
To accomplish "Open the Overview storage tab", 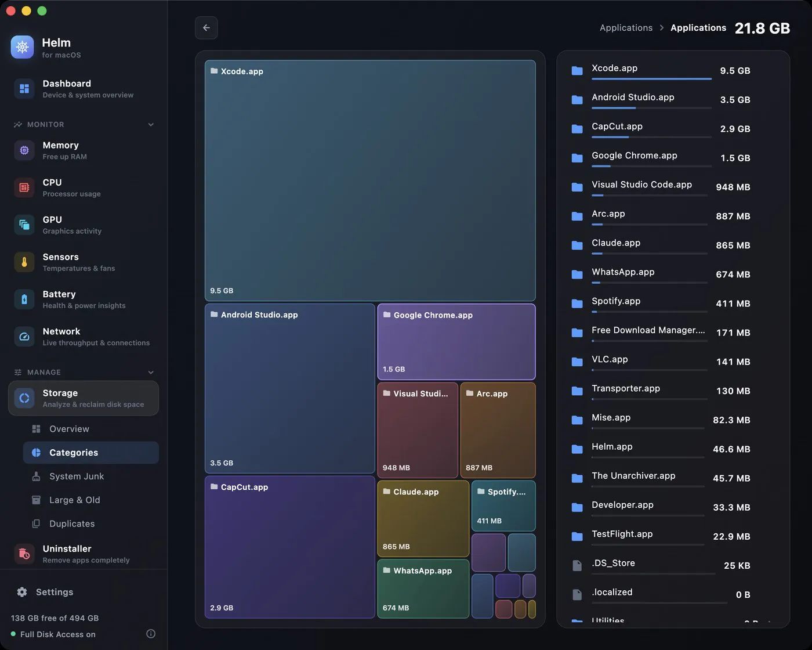I will pos(91,429).
